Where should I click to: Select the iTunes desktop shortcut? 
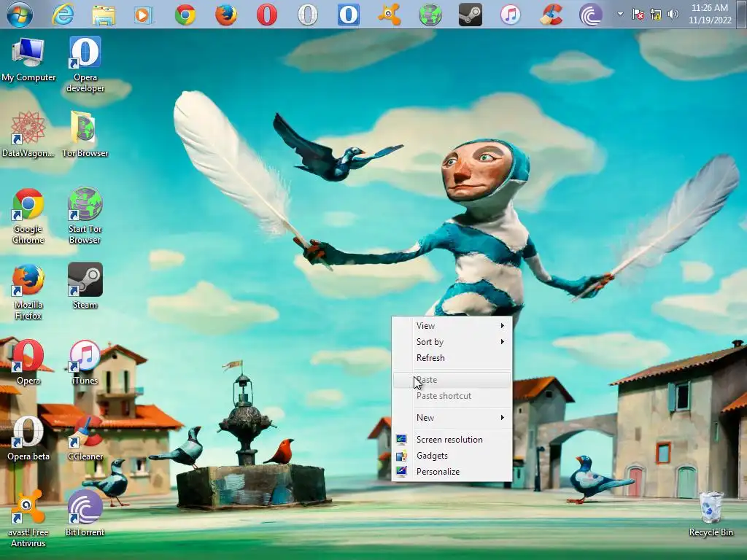[x=85, y=362]
